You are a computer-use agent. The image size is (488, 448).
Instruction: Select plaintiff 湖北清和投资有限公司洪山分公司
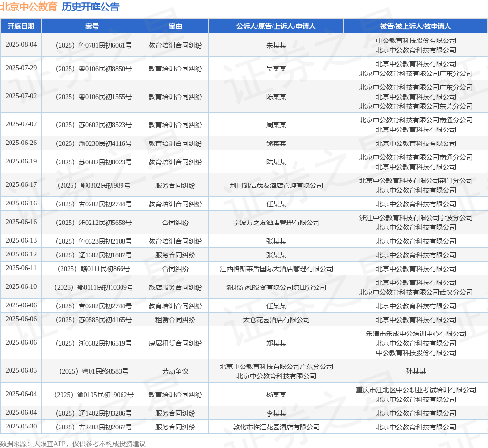pos(276,287)
